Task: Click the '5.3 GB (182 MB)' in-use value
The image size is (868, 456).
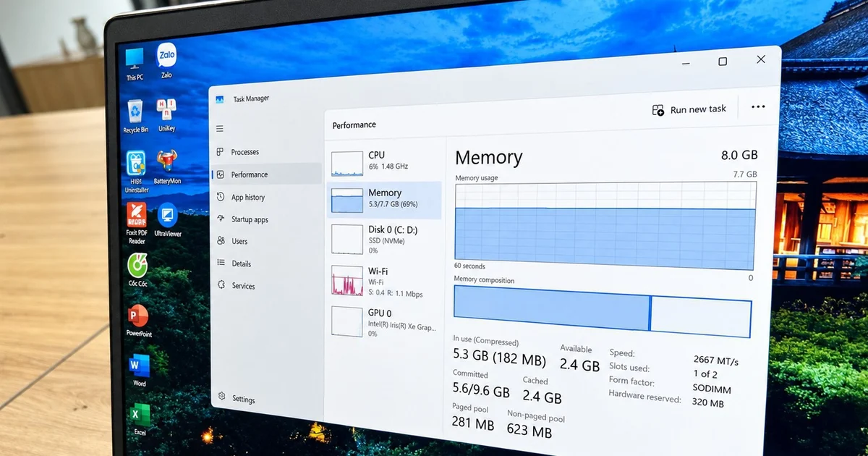Action: pos(500,357)
